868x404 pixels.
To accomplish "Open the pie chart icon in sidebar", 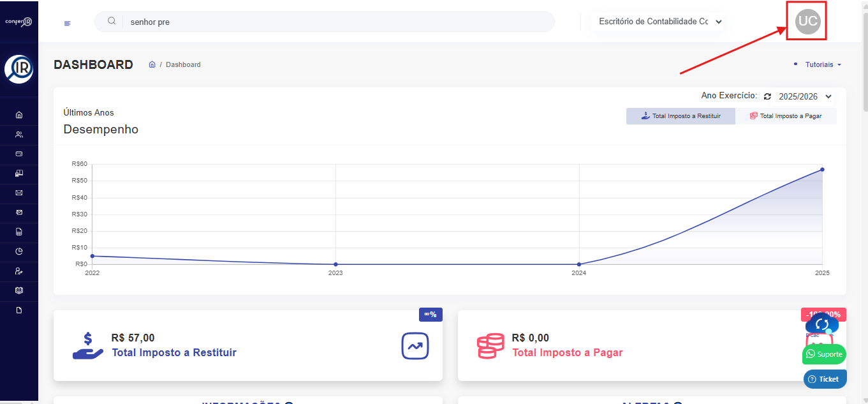I will 18,251.
